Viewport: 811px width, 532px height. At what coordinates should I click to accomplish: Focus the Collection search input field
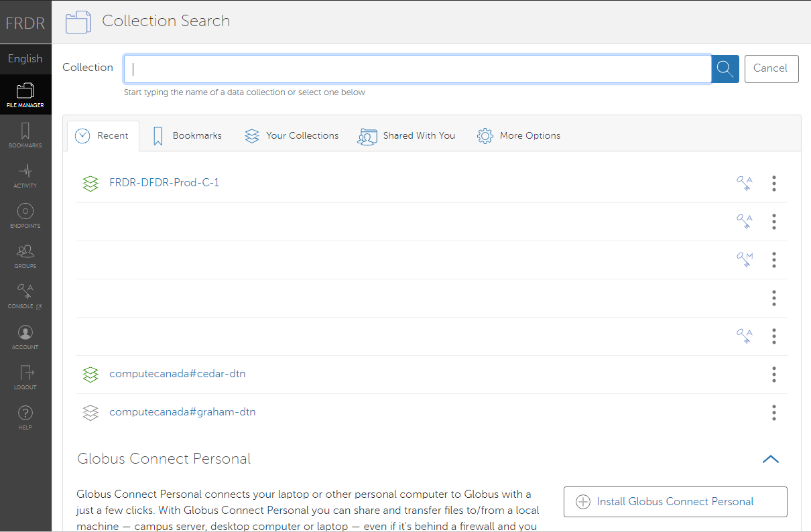[418, 68]
